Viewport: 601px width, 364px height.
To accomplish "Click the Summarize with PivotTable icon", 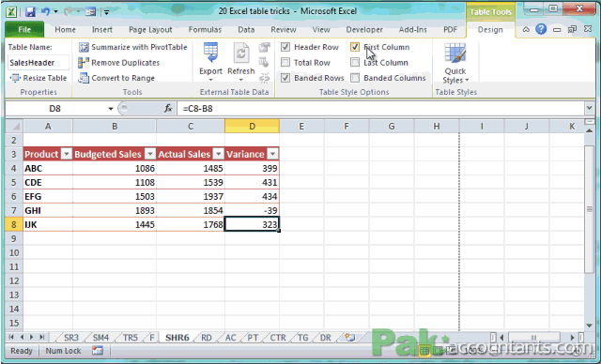I will 84,47.
